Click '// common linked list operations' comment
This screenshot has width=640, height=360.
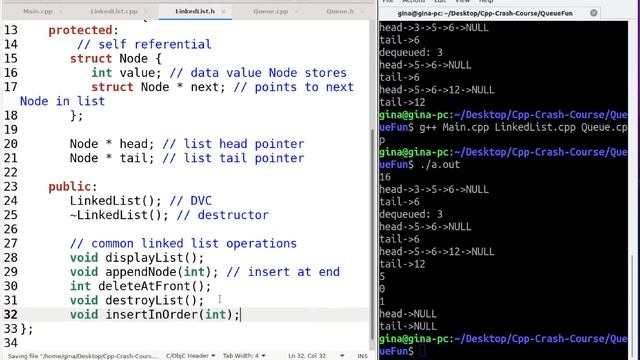(x=183, y=243)
